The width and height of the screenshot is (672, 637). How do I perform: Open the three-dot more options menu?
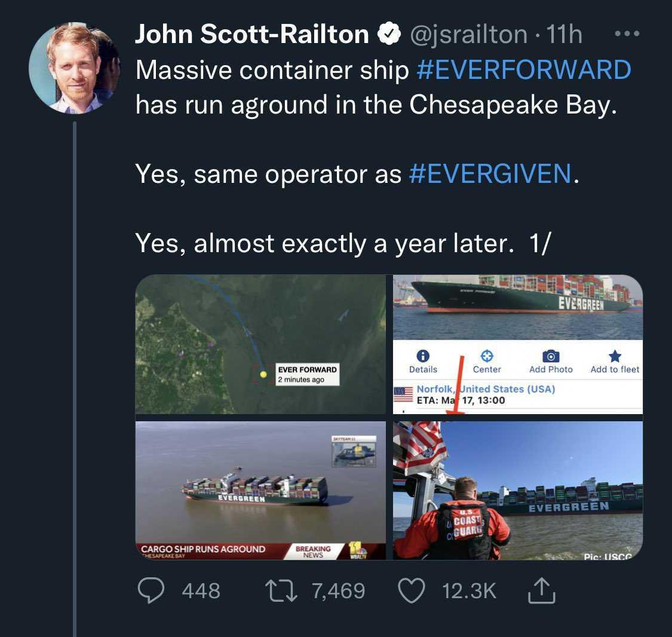[627, 35]
